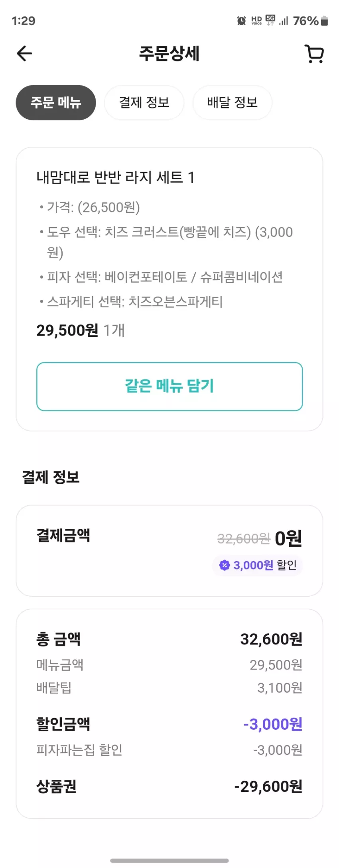Tap the 주문상세 page title

tap(169, 53)
